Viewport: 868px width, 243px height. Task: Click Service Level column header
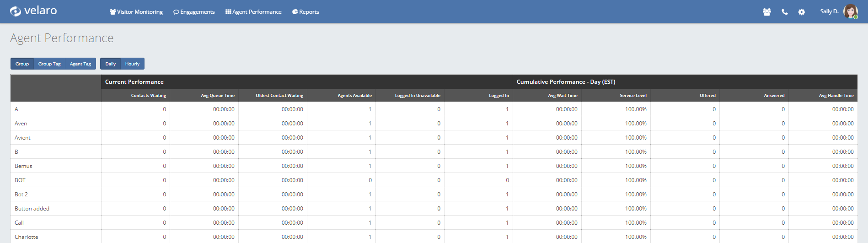633,96
